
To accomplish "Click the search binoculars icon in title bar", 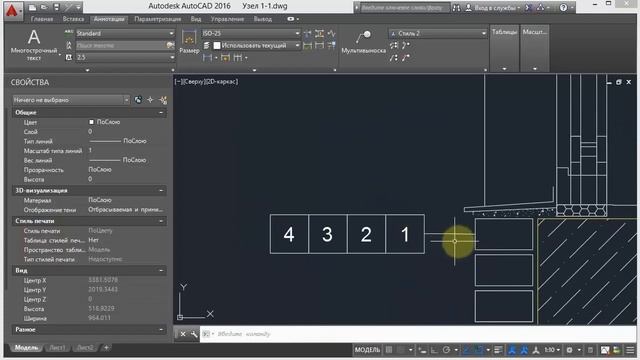I will click(456, 8).
